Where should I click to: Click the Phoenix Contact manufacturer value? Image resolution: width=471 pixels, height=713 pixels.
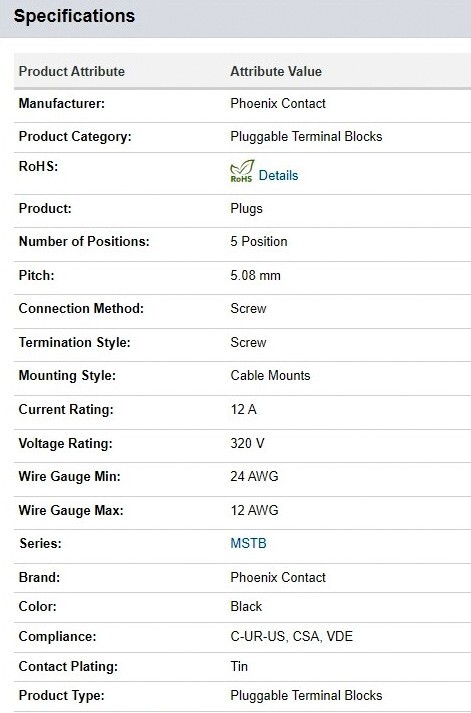278,104
